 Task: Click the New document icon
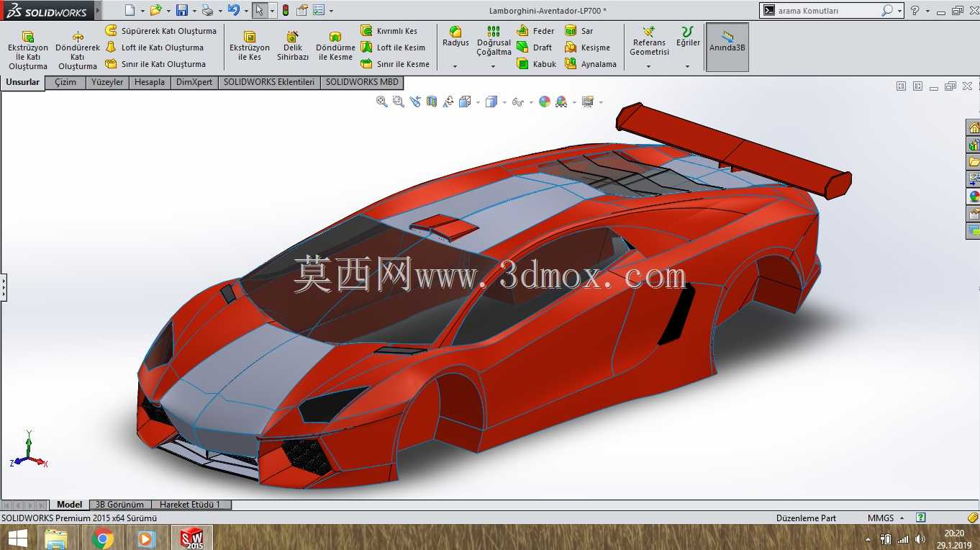130,10
